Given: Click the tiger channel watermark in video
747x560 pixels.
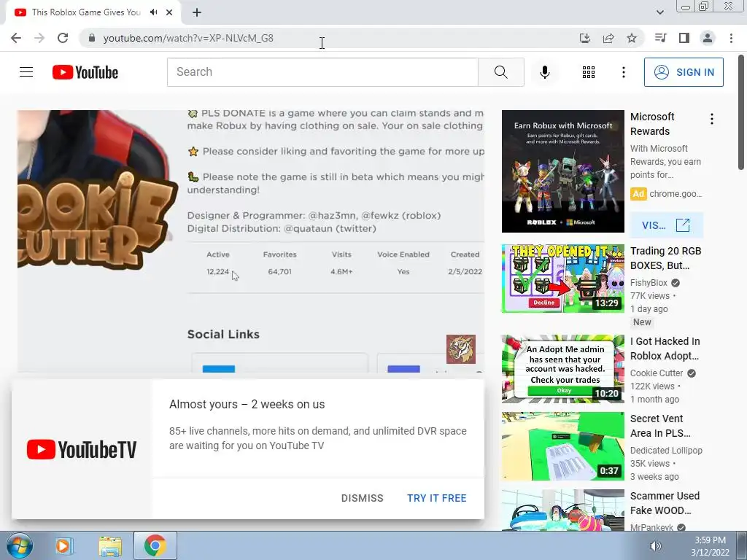Looking at the screenshot, I should coord(461,349).
